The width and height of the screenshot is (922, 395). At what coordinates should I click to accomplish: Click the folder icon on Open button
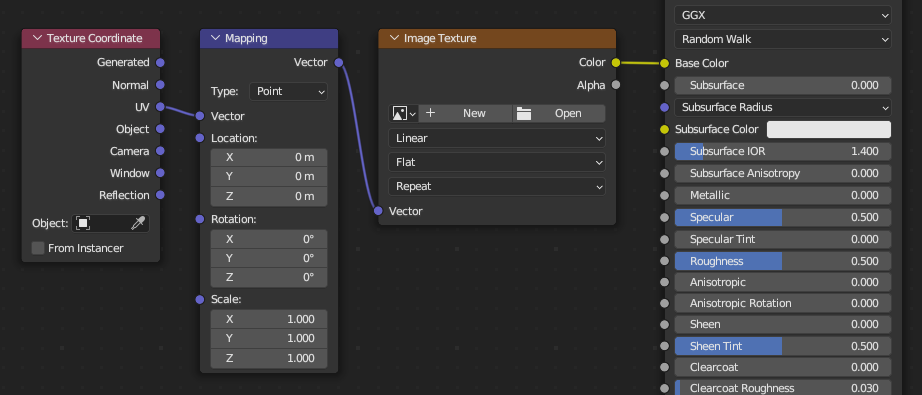tap(523, 113)
